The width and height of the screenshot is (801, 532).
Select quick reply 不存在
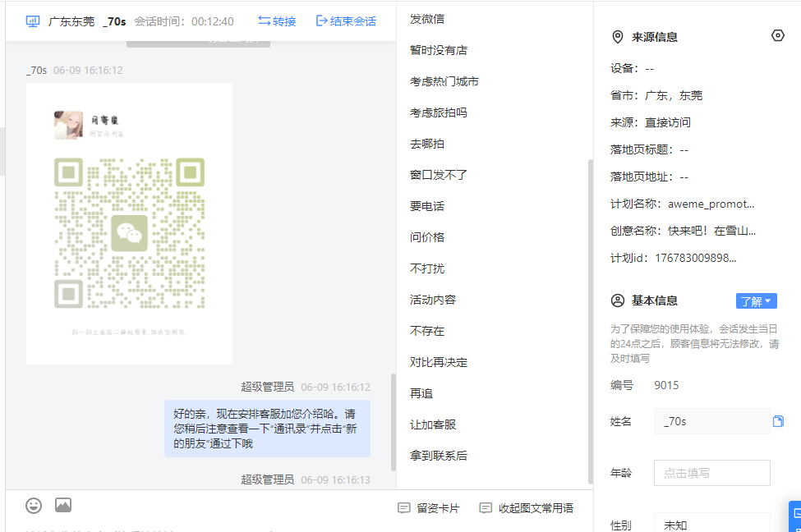[x=427, y=331]
